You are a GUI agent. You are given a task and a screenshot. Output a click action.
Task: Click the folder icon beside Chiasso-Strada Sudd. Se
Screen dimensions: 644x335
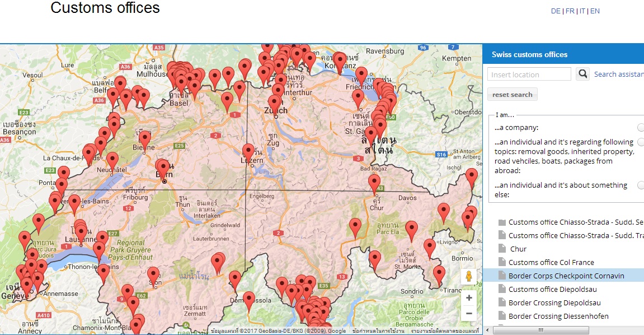(502, 222)
